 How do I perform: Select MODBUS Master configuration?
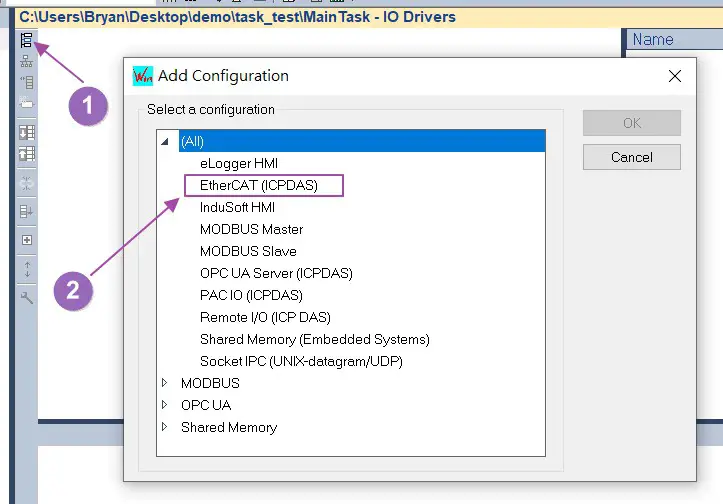coord(251,229)
